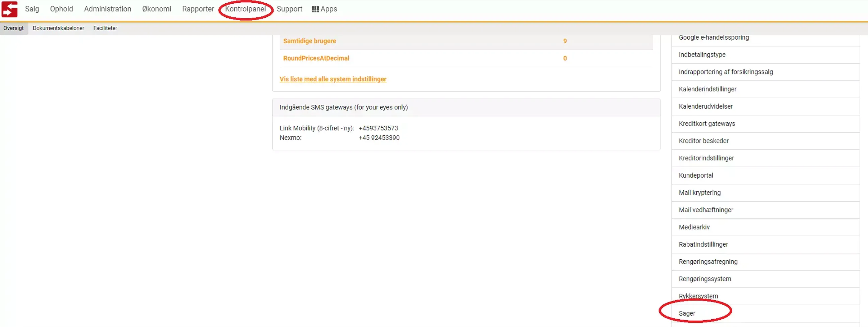Switch to the Oversigt tab

click(x=13, y=28)
